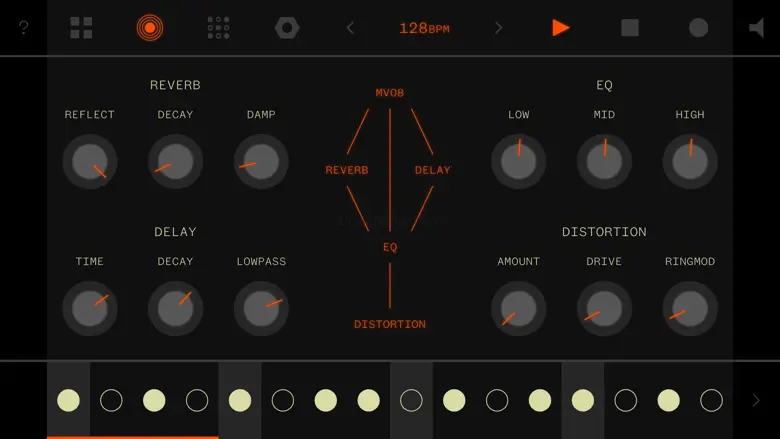The height and width of the screenshot is (439, 780).
Task: Decrease tempo with the left arrow
Action: [350, 28]
